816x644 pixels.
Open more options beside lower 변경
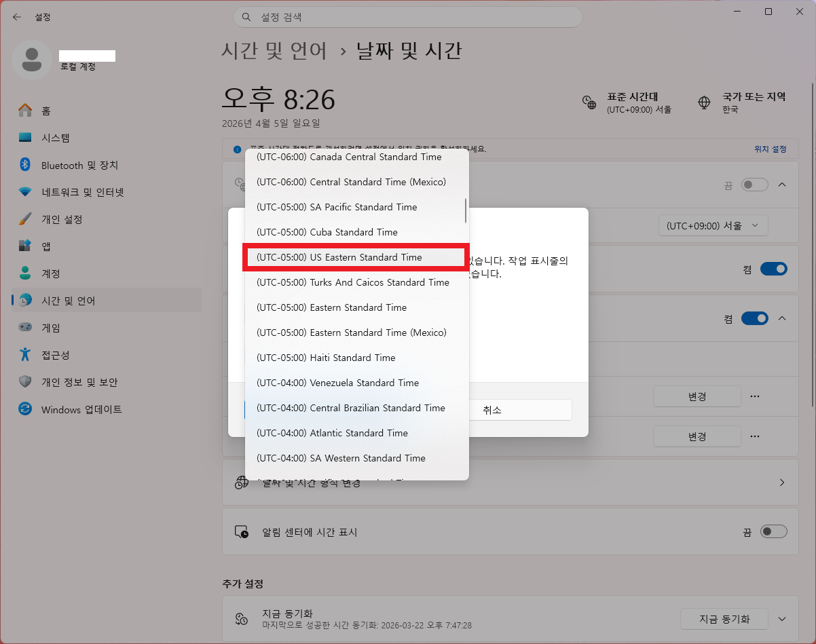pos(755,436)
